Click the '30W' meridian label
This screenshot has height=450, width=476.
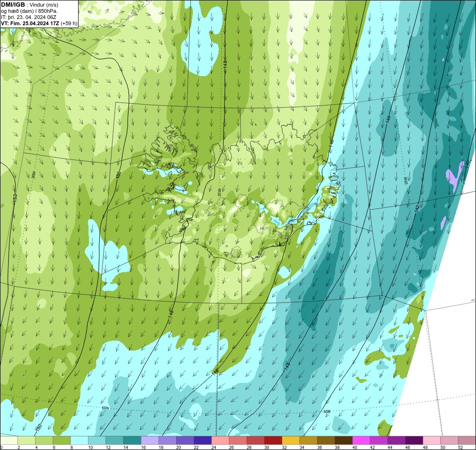33,174
